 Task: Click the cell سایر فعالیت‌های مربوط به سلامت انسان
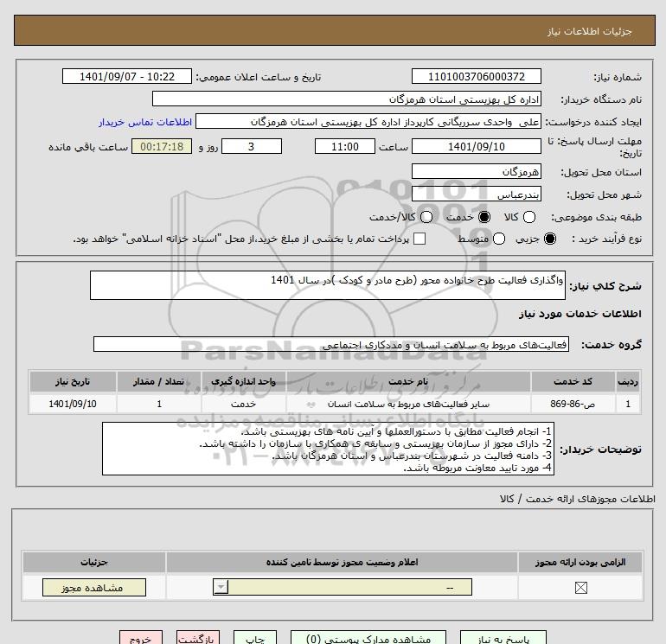408,404
